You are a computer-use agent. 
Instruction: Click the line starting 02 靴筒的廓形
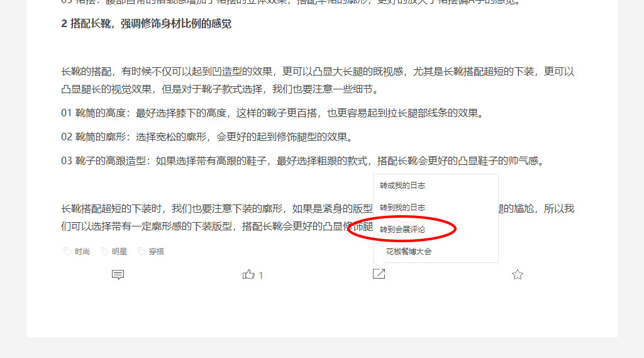(x=208, y=137)
